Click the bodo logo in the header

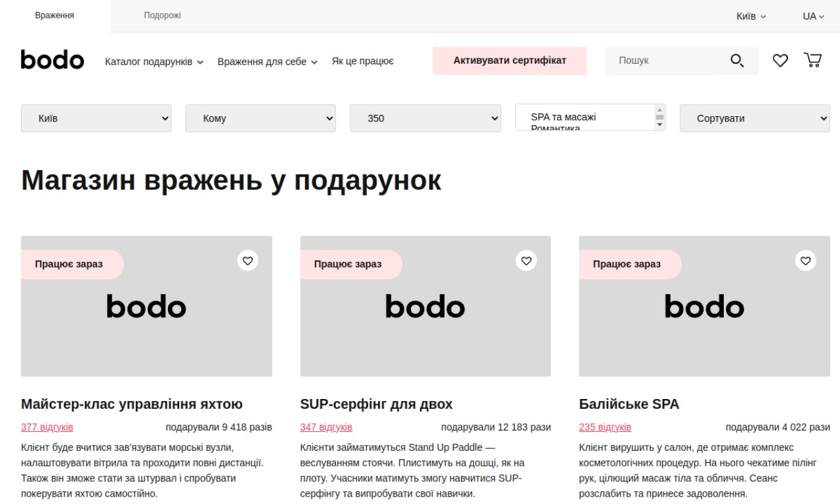pos(52,60)
